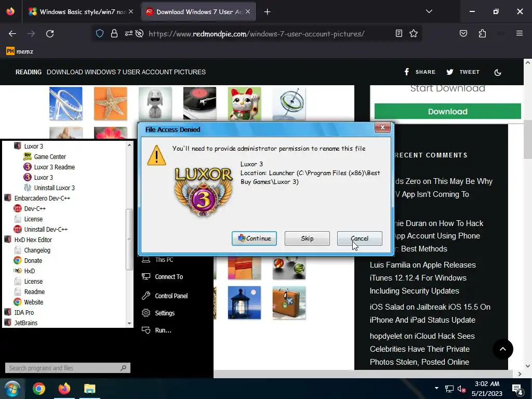Open Game Center in start menu
The width and height of the screenshot is (532, 399).
(45, 157)
